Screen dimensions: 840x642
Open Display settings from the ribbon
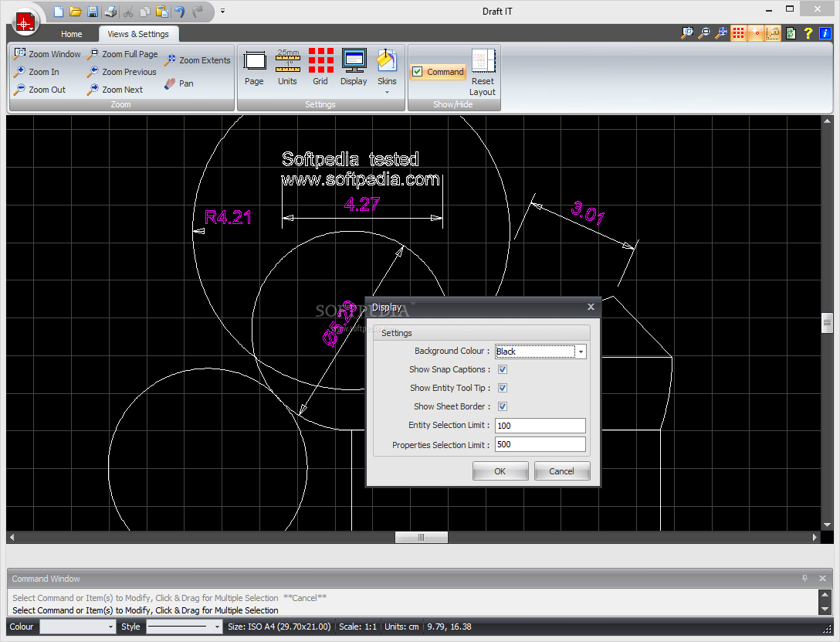point(354,67)
